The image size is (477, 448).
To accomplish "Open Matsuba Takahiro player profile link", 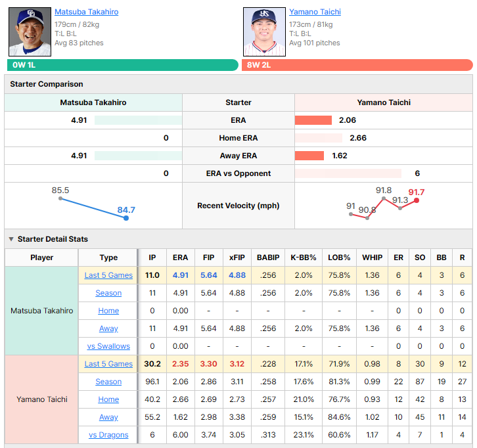I will [86, 12].
